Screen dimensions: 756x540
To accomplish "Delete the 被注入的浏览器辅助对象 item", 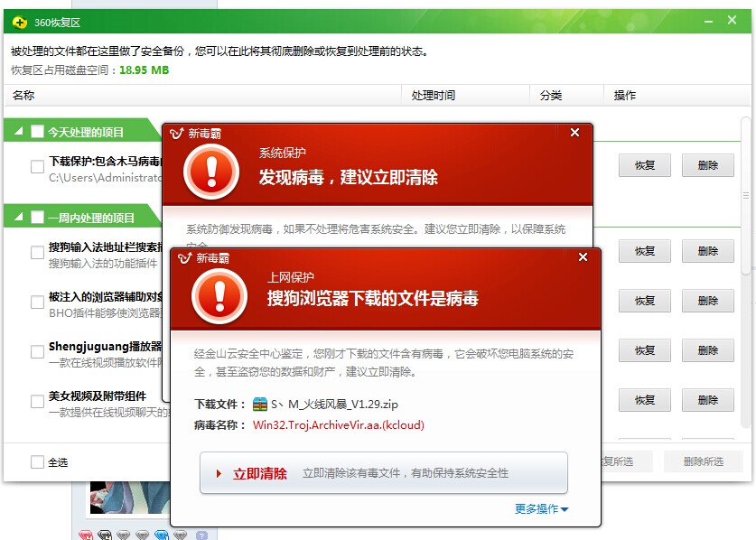I will [708, 301].
